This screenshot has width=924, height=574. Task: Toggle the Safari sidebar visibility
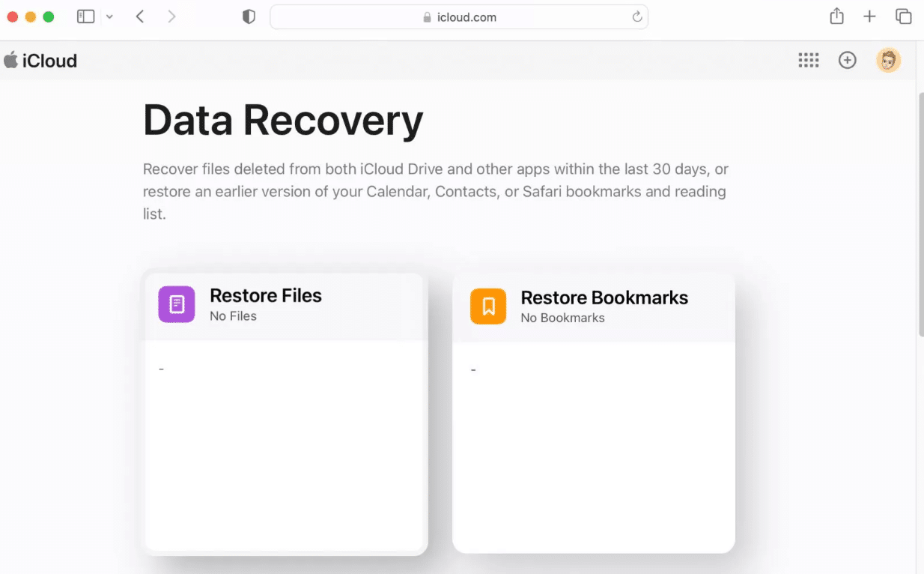85,16
